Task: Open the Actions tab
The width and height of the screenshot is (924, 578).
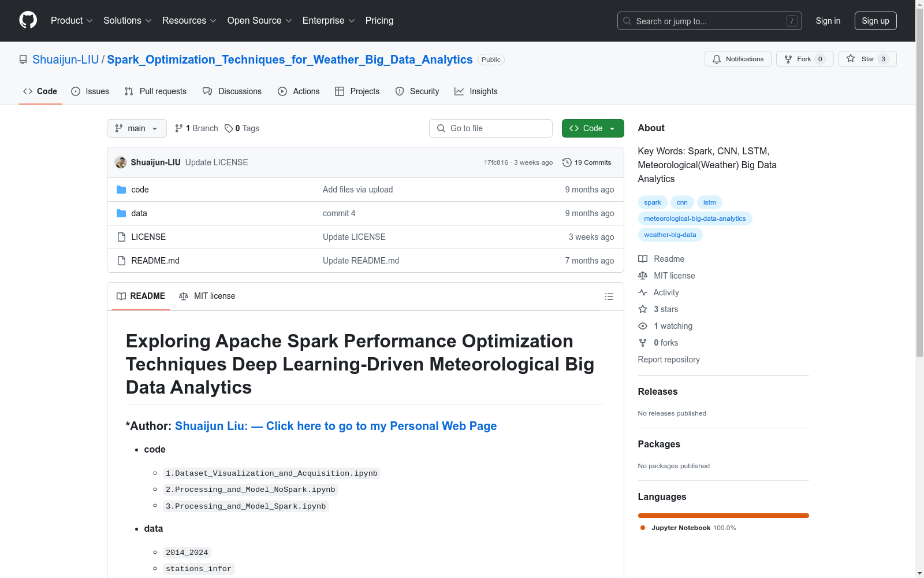Action: (299, 91)
